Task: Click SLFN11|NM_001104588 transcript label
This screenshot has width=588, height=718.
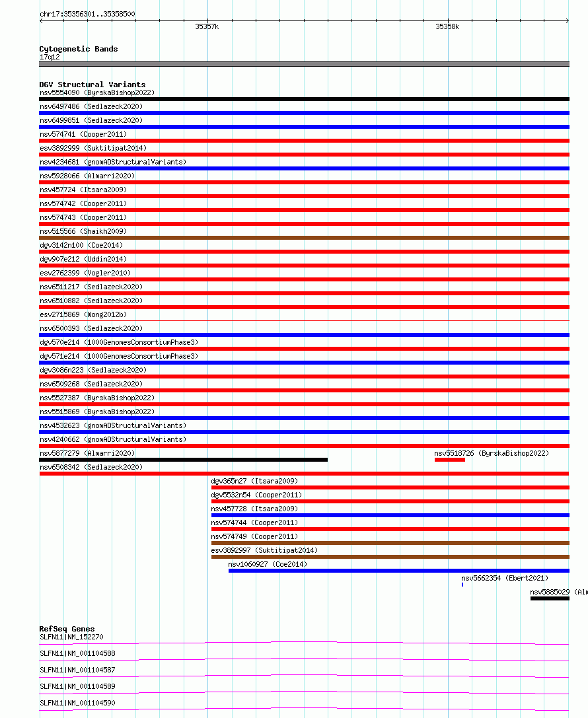Action: (77, 653)
